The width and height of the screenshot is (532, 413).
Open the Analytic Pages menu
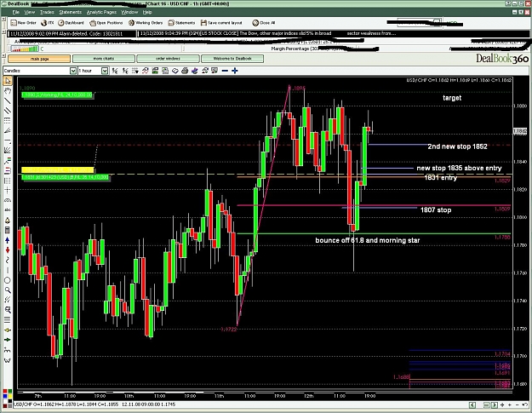click(101, 12)
